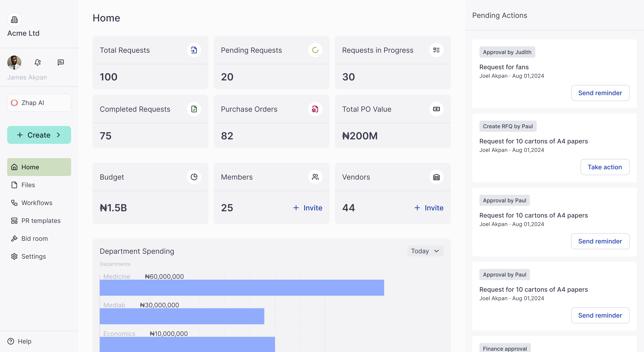Click Completed Requests value 75
The width and height of the screenshot is (644, 352).
coord(106,136)
